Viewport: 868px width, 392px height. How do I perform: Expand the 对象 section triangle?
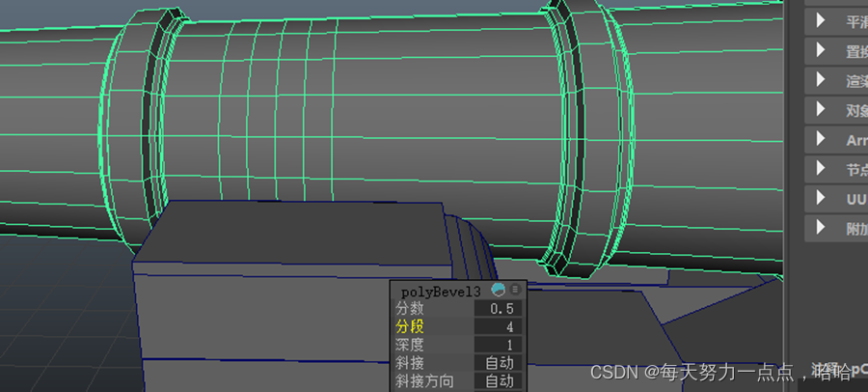(821, 109)
